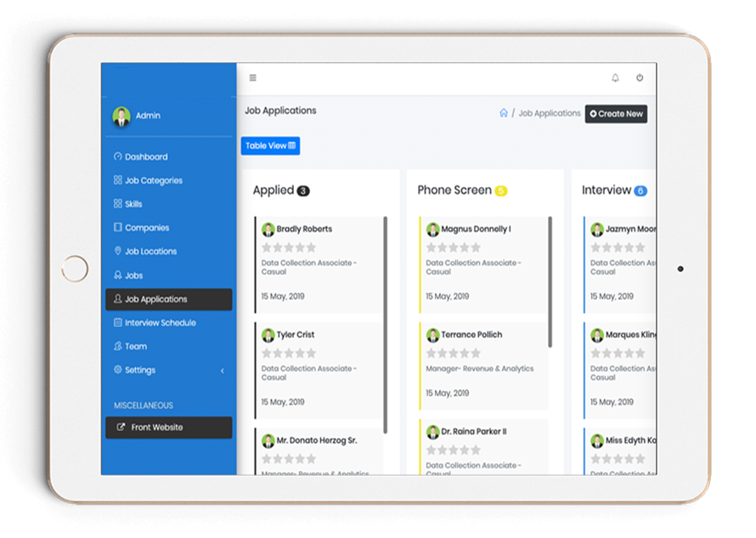Click Bradly Roberts' avatar photo
Screen dimensions: 756x538
(268, 229)
